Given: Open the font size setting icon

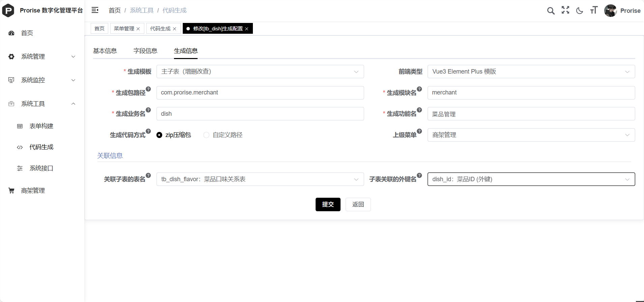Looking at the screenshot, I should pos(594,10).
